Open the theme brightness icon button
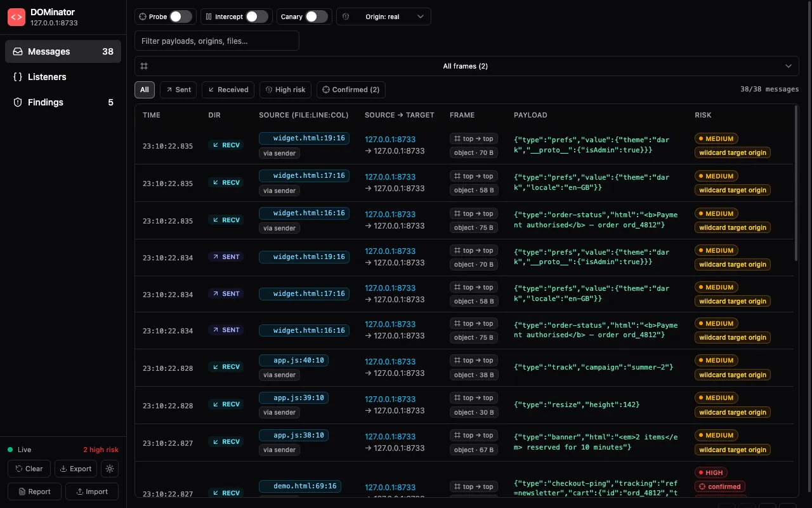The image size is (812, 508). click(110, 469)
